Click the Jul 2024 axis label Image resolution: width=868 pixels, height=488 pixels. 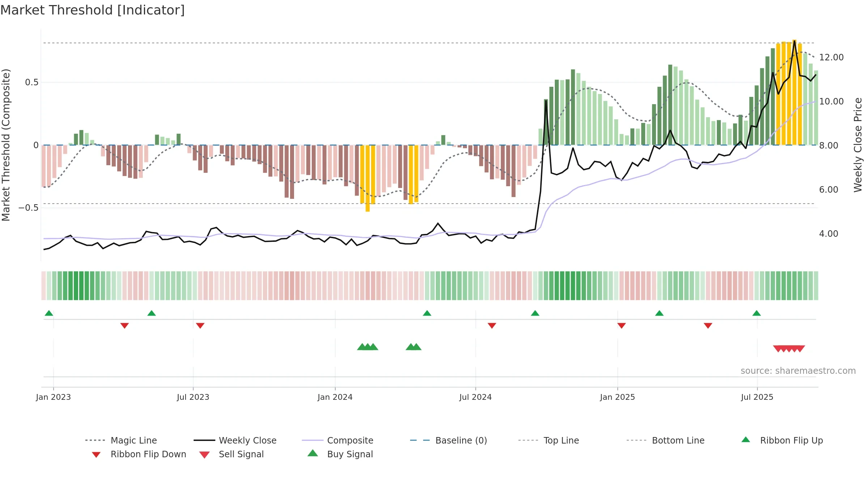tap(475, 397)
